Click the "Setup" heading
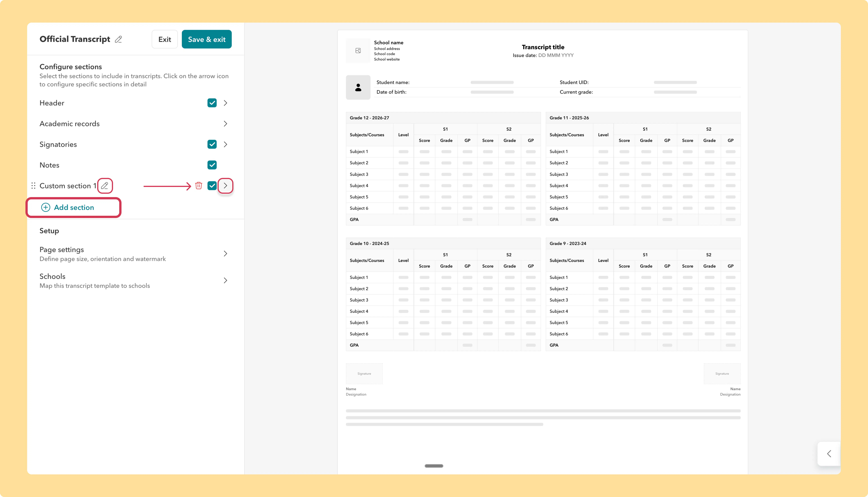 49,231
